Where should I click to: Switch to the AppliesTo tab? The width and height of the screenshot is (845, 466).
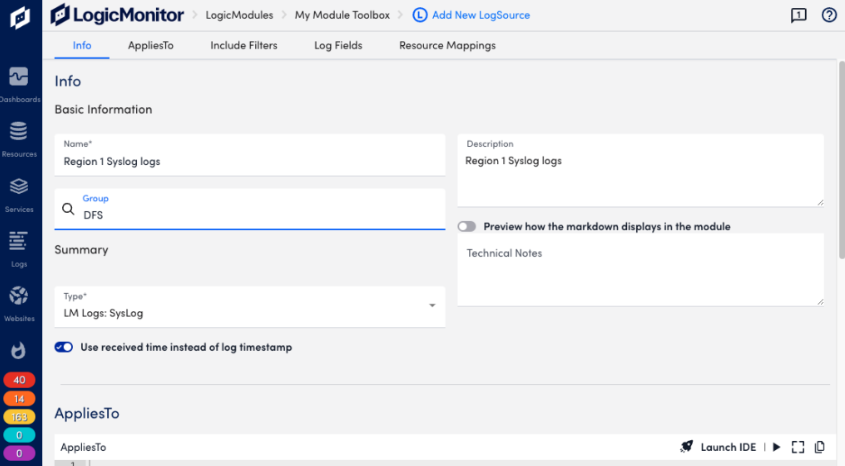click(150, 45)
